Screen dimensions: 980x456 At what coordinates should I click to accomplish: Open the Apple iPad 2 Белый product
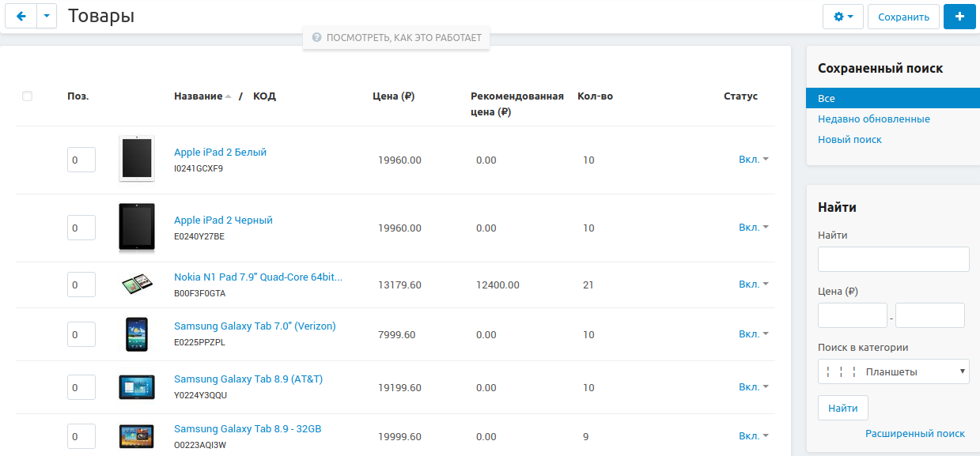220,152
